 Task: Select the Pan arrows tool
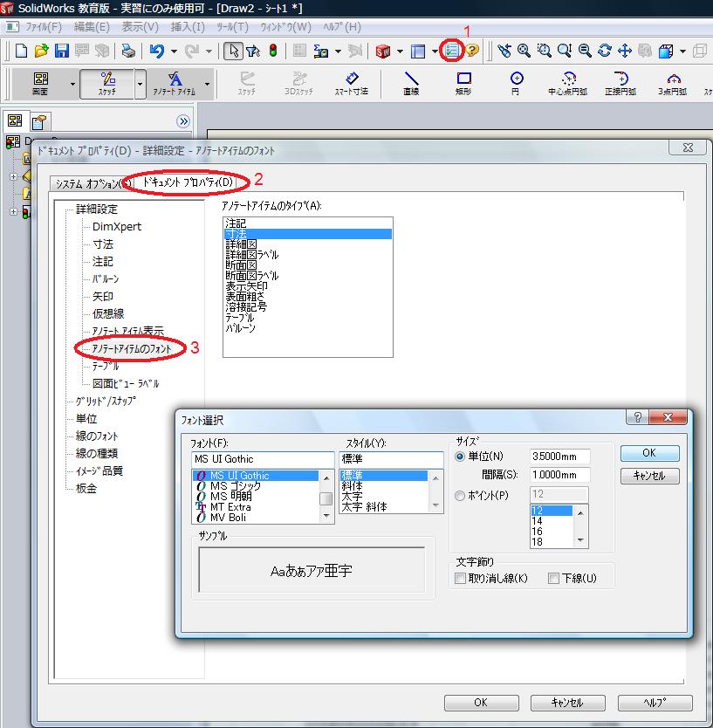tap(625, 51)
